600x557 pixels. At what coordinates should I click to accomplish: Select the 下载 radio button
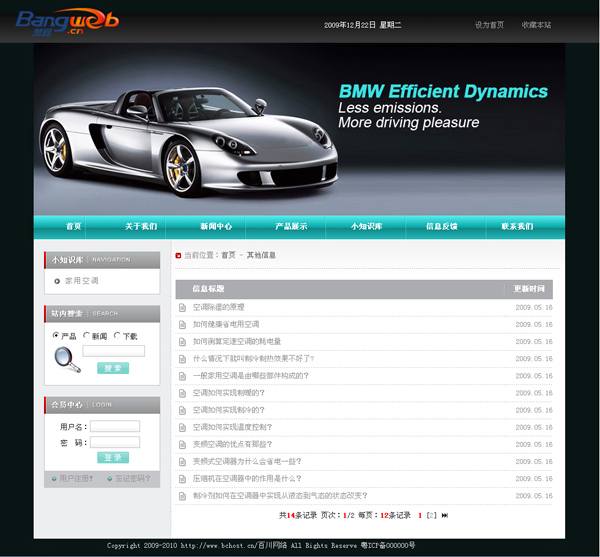pyautogui.click(x=118, y=336)
